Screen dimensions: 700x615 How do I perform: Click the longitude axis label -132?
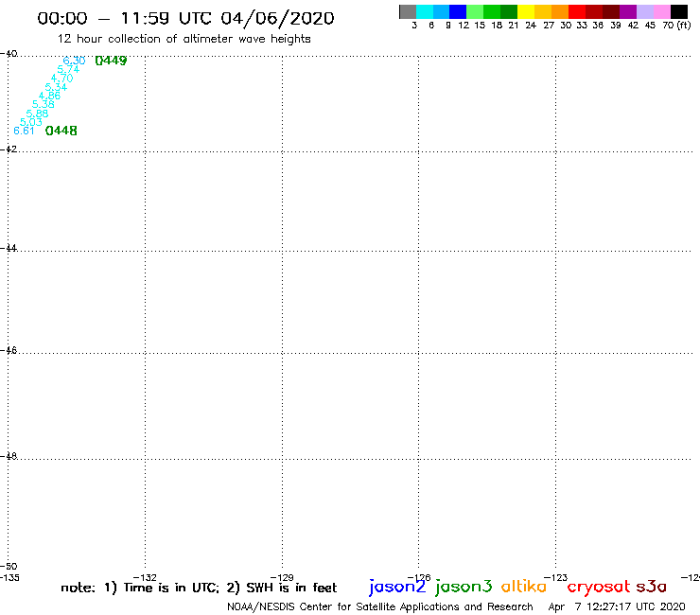tap(145, 578)
